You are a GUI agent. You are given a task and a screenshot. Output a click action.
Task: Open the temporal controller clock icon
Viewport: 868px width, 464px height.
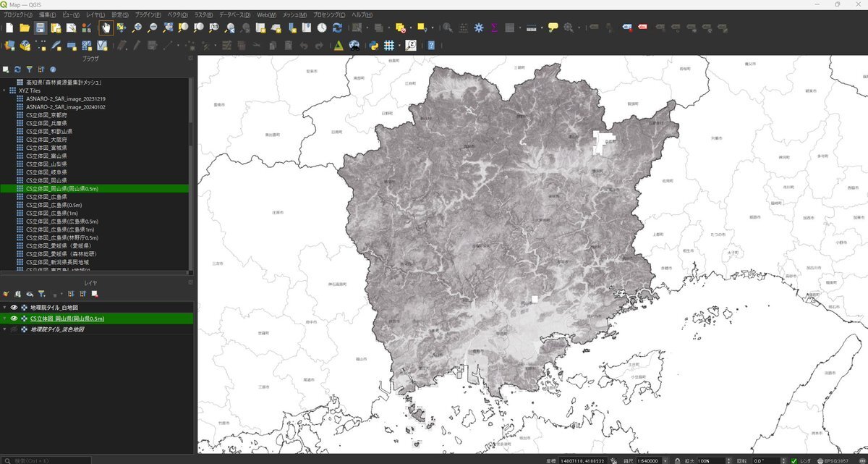[321, 28]
